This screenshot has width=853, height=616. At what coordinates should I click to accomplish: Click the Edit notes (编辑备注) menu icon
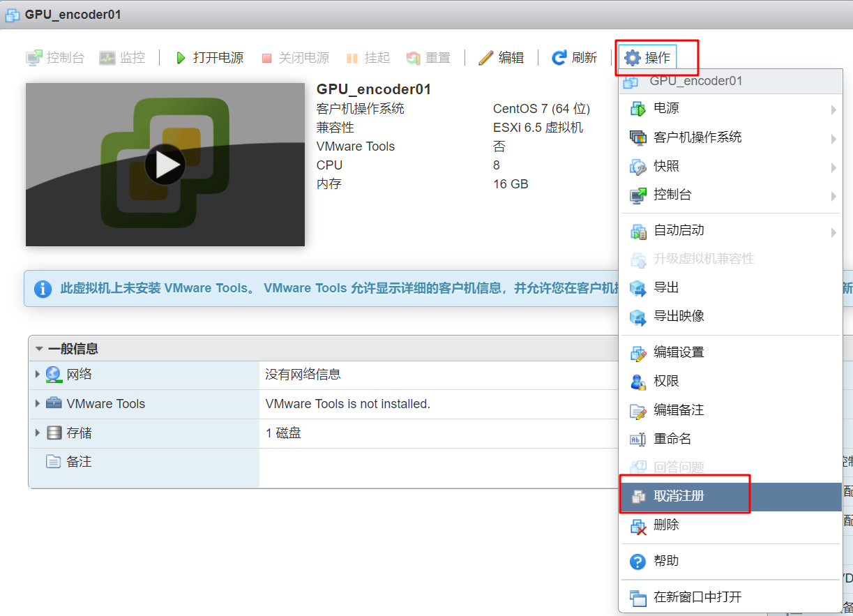pos(638,411)
